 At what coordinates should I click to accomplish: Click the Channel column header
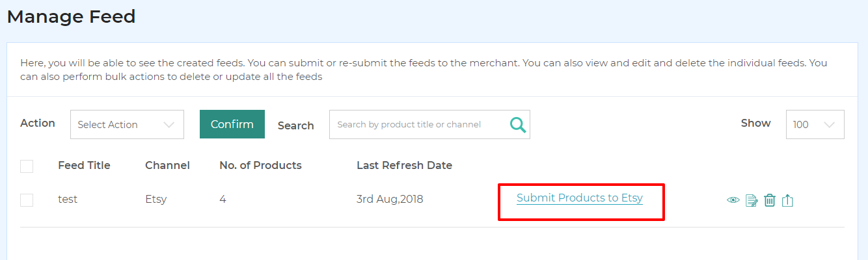click(167, 165)
